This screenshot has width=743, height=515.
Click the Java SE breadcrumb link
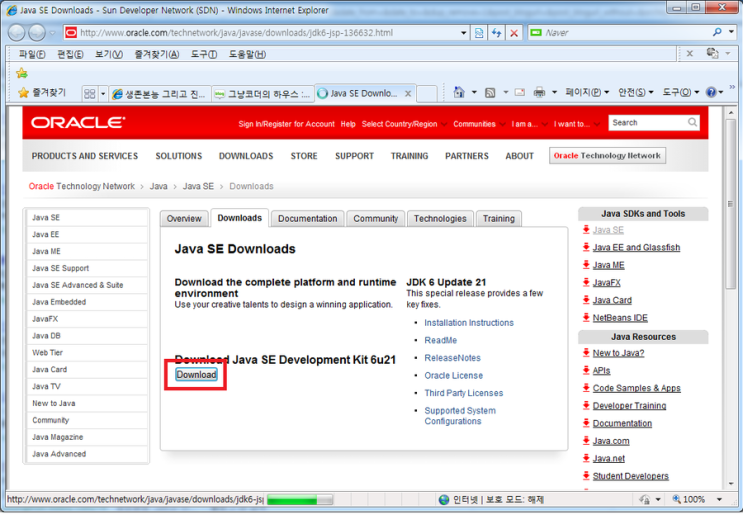click(x=198, y=186)
